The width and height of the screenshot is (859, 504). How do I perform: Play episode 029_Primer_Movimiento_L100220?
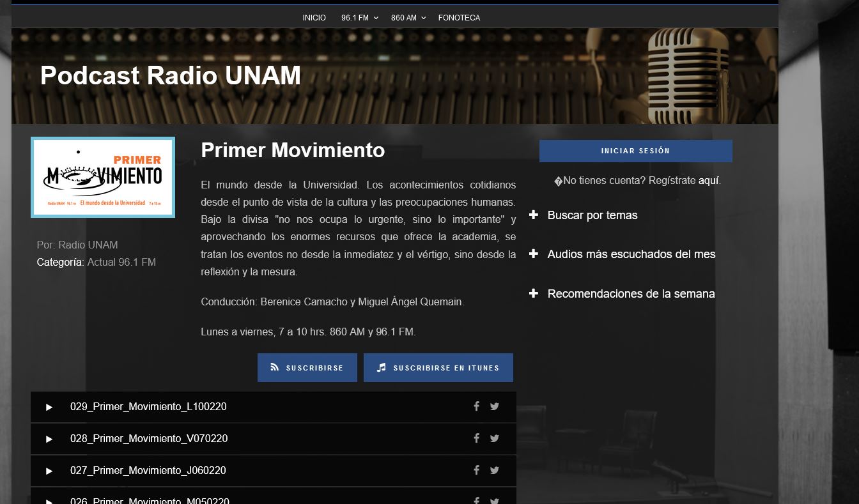(x=49, y=407)
